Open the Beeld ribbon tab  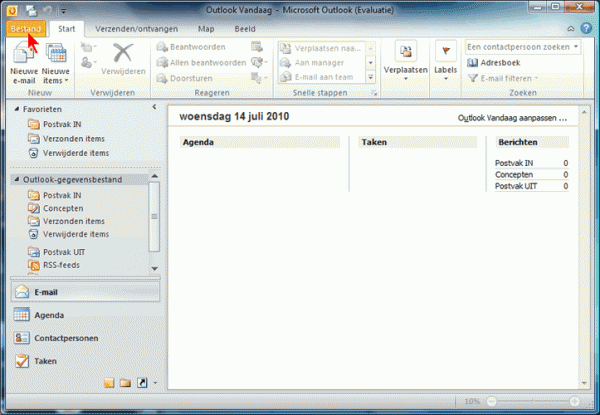245,29
